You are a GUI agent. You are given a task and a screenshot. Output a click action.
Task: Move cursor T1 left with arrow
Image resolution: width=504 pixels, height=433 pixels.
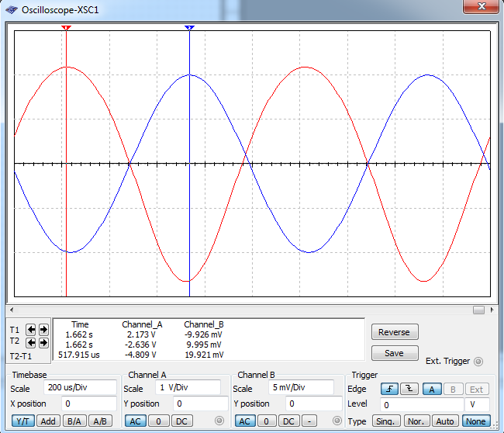click(31, 330)
